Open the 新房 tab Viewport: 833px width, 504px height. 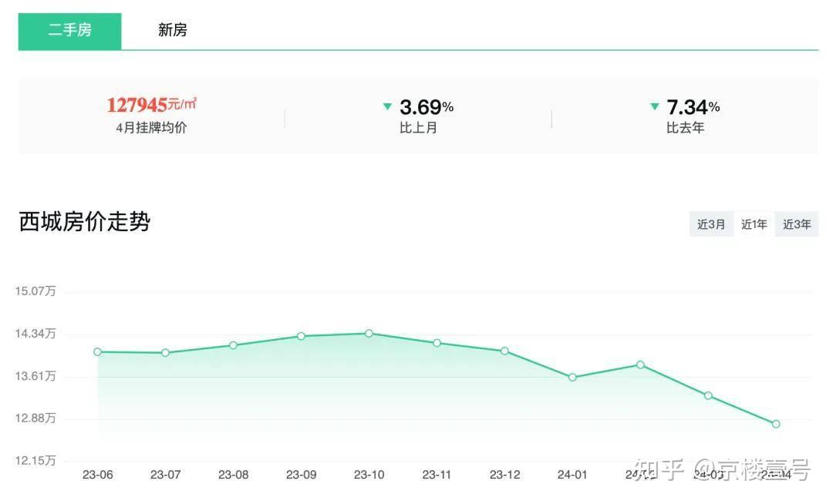173,31
